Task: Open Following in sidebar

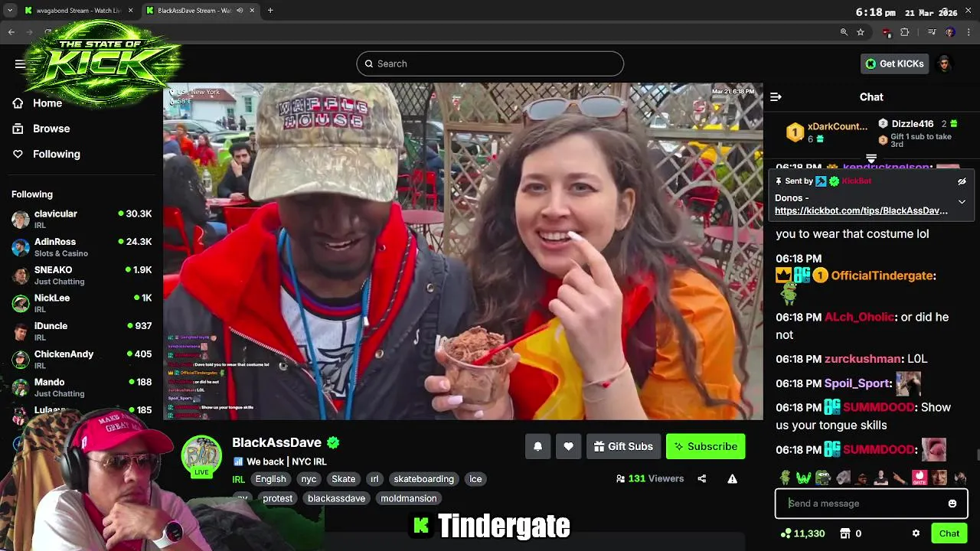Action: click(47, 154)
